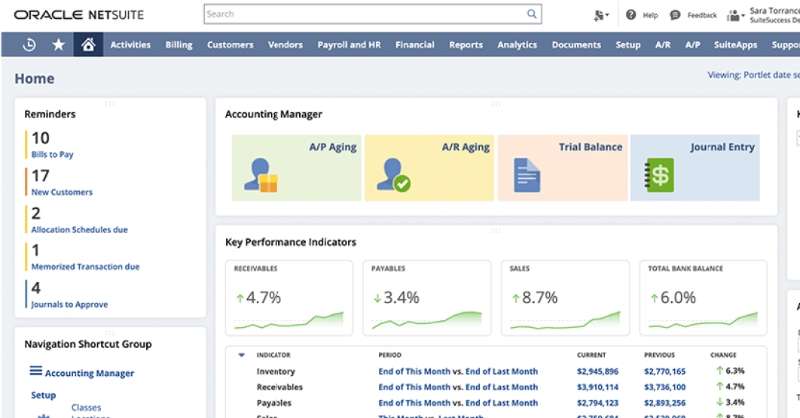The height and width of the screenshot is (418, 800).
Task: Open the A/R Aging tile icon
Action: click(394, 175)
